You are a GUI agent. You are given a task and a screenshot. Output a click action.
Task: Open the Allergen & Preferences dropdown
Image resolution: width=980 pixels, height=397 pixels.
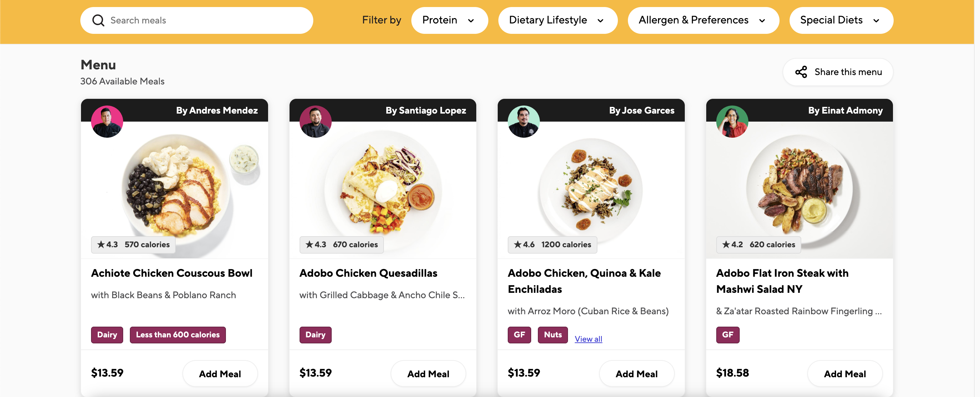tap(703, 20)
